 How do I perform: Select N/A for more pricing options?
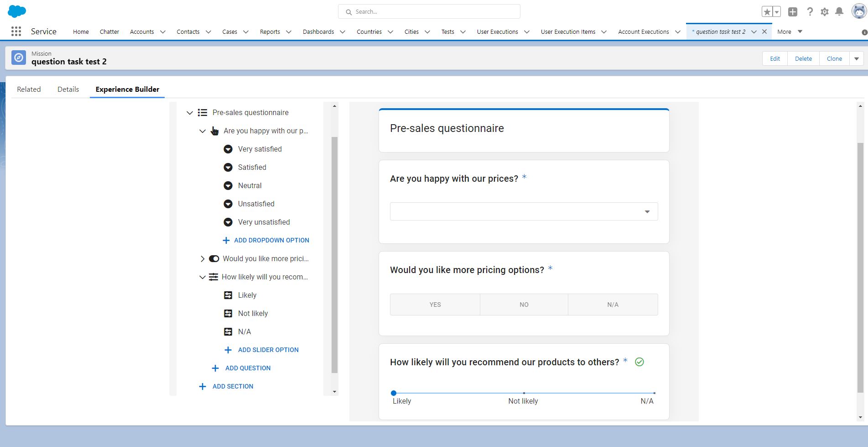point(613,305)
